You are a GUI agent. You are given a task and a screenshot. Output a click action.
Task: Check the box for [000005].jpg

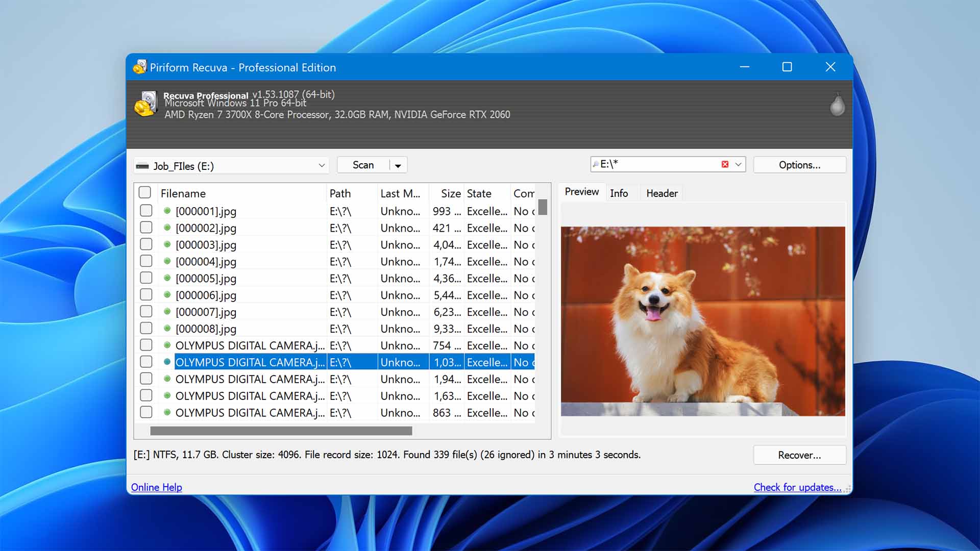[146, 278]
